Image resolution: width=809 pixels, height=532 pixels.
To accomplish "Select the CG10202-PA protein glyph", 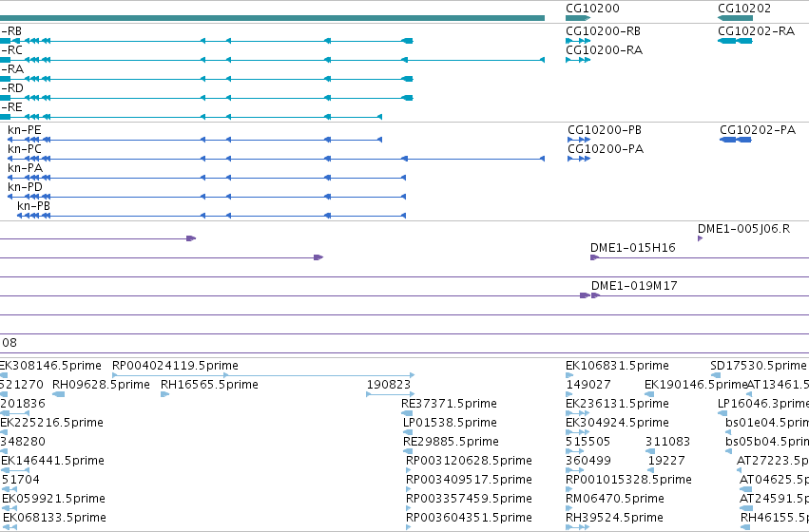I will point(736,140).
